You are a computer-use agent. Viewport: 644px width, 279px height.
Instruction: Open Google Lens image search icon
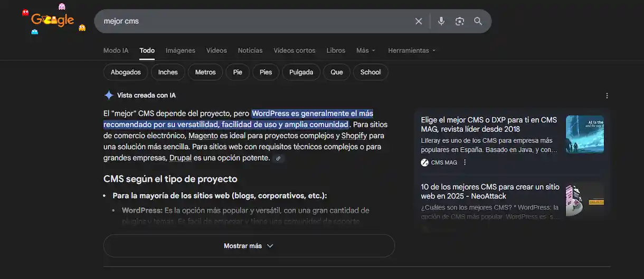coord(460,21)
